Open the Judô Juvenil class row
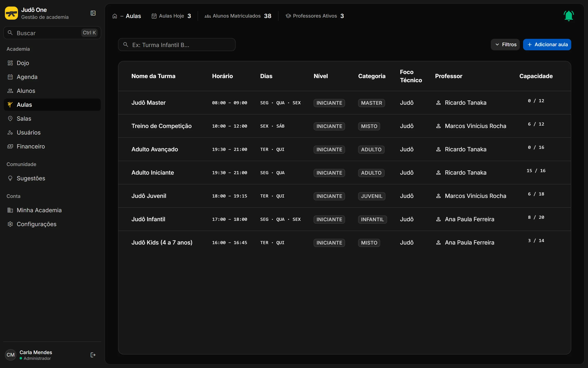 (x=345, y=196)
